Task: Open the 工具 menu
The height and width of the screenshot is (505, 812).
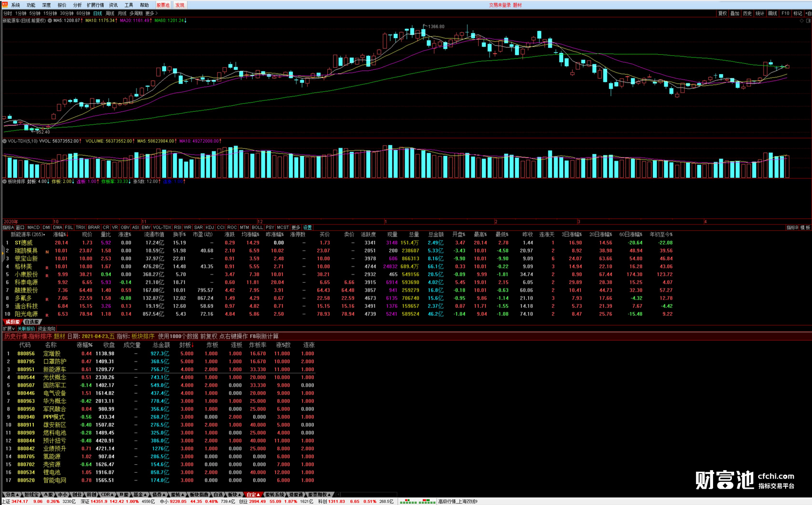Action: pos(129,5)
